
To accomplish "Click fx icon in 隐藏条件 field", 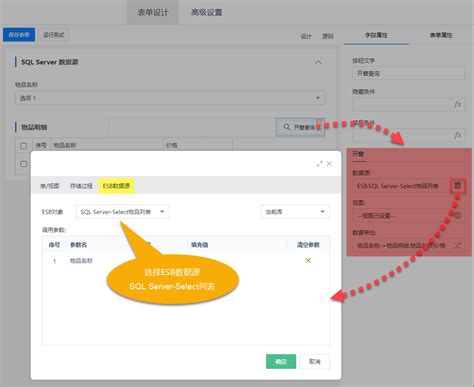I will point(458,104).
